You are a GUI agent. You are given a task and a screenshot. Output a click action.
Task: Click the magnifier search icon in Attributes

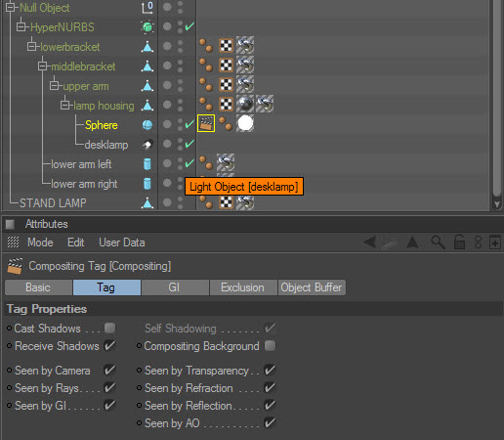click(x=438, y=242)
